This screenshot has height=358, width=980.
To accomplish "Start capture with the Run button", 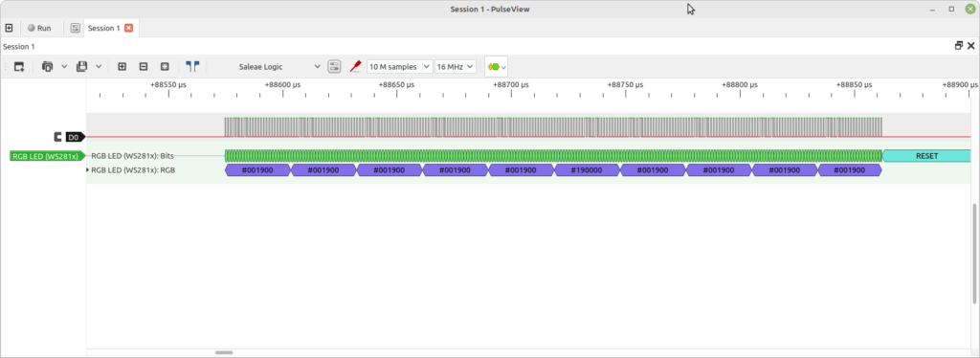I will 39,28.
